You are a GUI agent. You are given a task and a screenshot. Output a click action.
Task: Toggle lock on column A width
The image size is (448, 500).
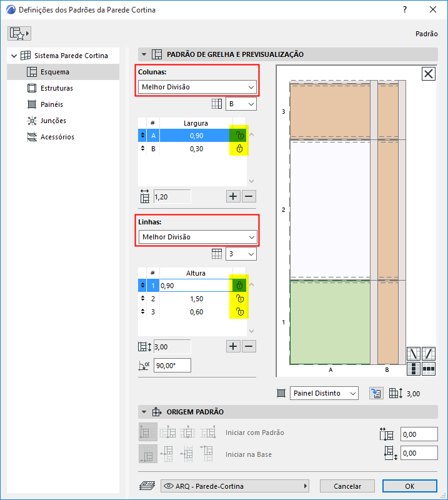239,136
